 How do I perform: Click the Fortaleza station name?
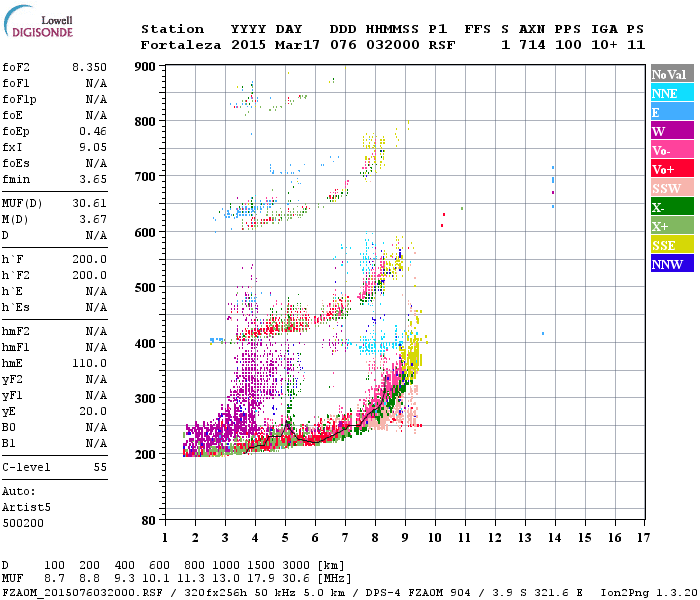(x=181, y=45)
